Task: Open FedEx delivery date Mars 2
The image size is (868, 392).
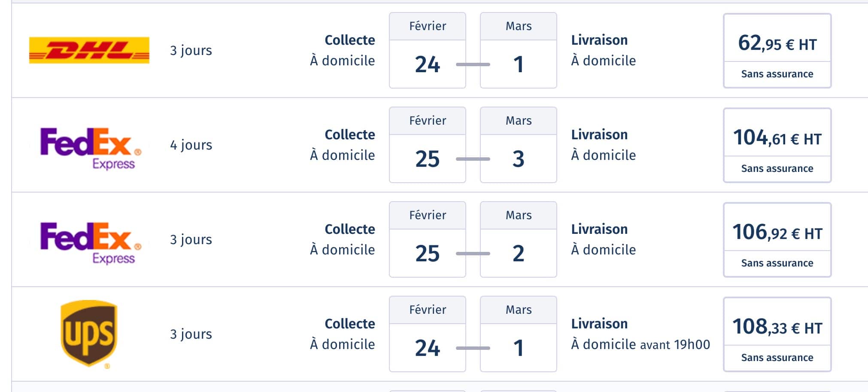Action: [x=519, y=239]
